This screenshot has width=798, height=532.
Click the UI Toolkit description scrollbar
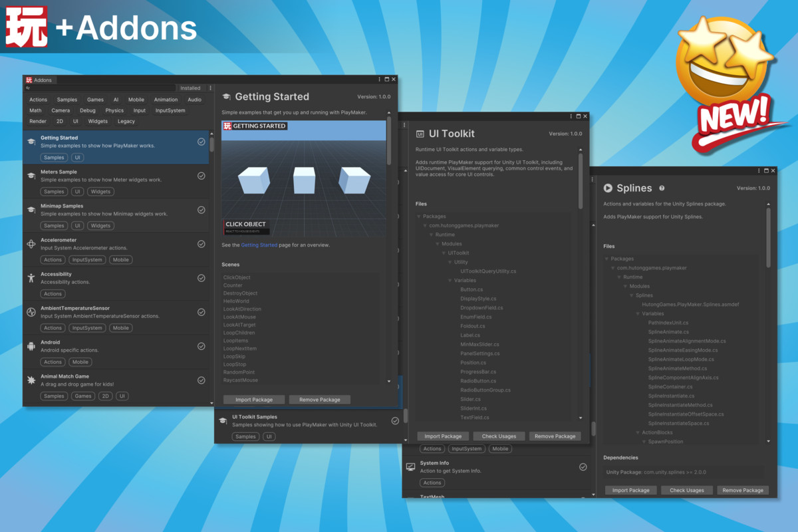(x=581, y=182)
